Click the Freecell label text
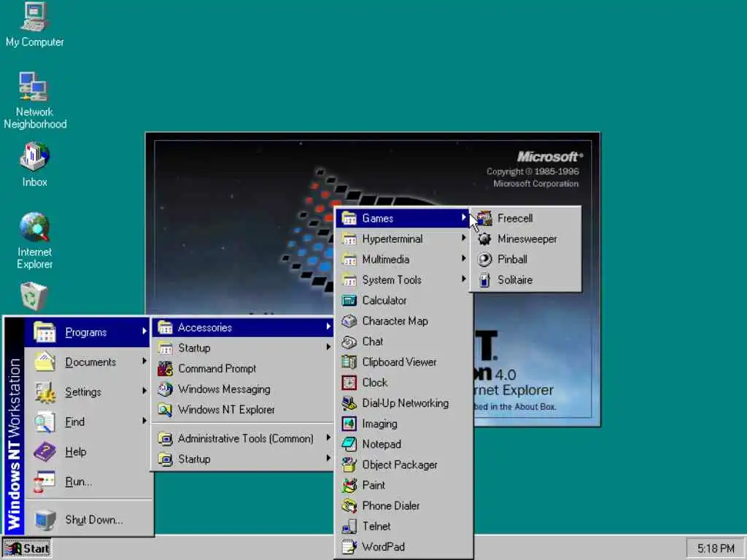 [x=515, y=218]
